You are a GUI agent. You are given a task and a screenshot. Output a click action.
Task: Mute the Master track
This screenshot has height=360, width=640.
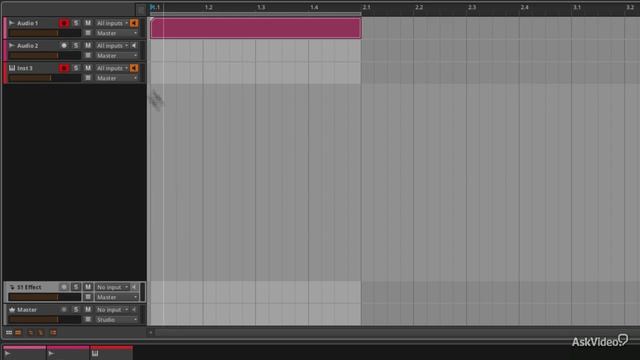(x=88, y=310)
